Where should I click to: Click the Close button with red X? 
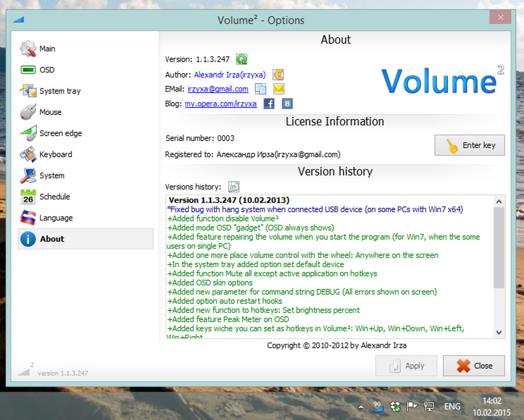[474, 366]
